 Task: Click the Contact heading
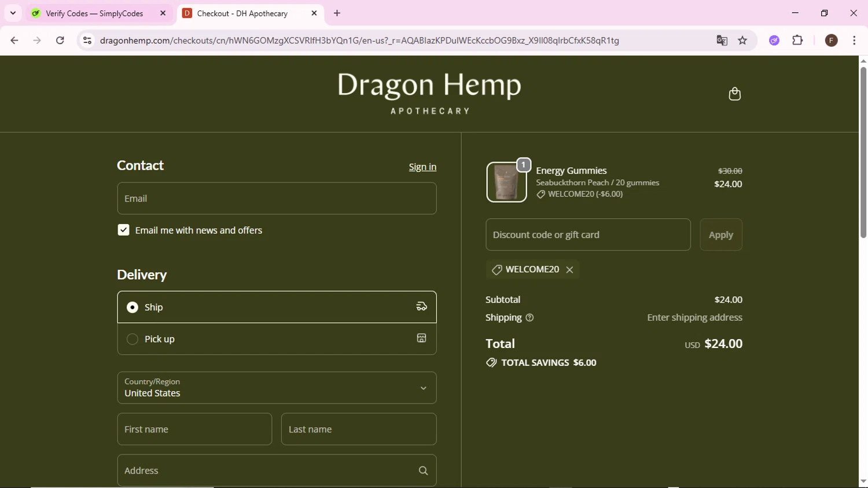pyautogui.click(x=140, y=166)
